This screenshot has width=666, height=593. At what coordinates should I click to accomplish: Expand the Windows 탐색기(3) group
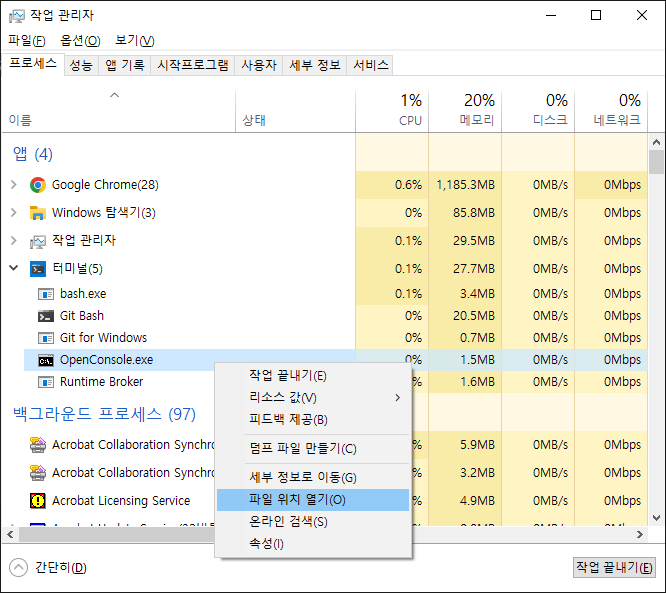14,212
